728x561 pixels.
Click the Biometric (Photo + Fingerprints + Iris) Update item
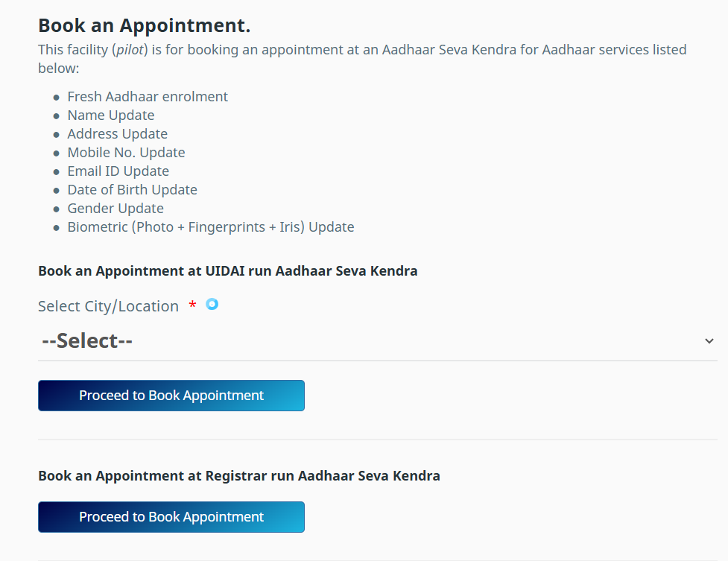click(211, 227)
